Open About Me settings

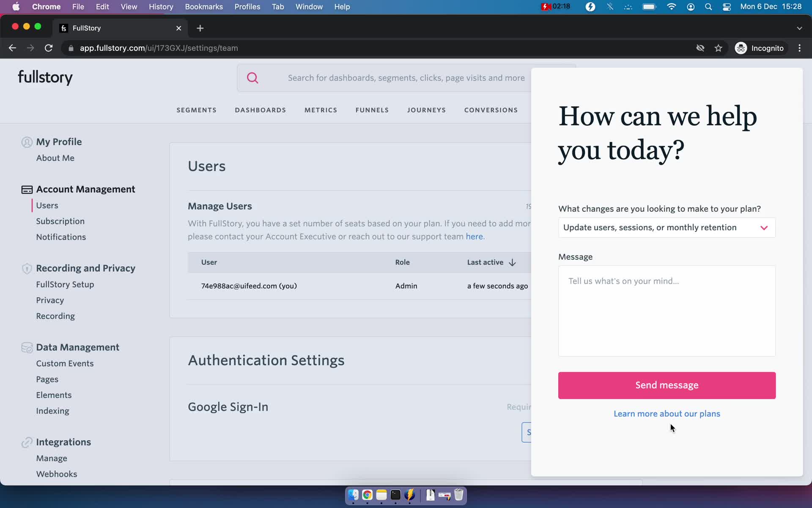[55, 158]
